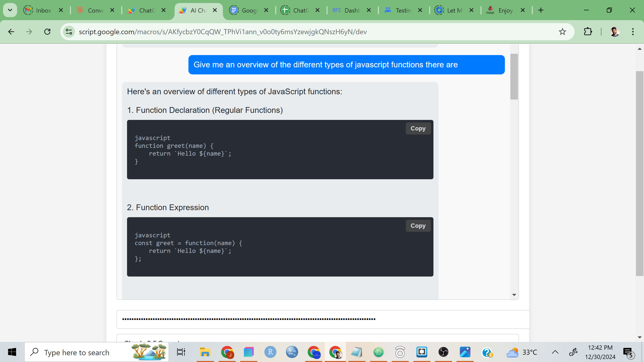The width and height of the screenshot is (644, 362).
Task: Open File Explorer from the taskbar
Action: click(205, 352)
